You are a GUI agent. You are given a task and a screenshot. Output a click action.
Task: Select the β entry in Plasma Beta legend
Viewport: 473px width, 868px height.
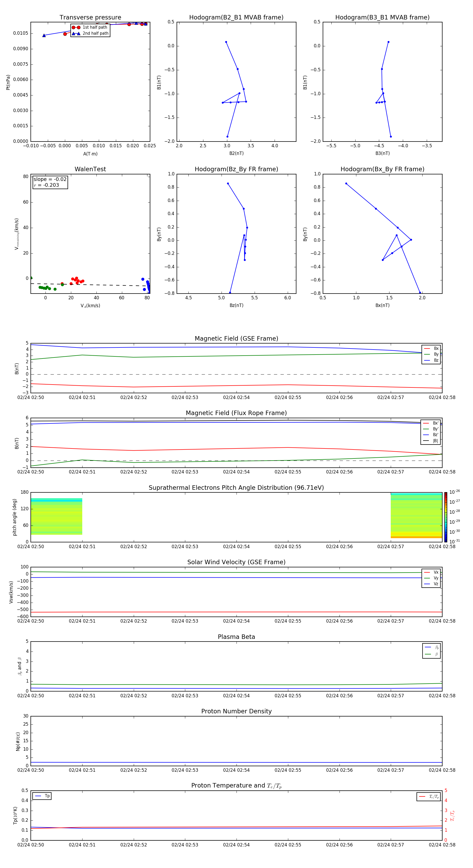pos(431,654)
